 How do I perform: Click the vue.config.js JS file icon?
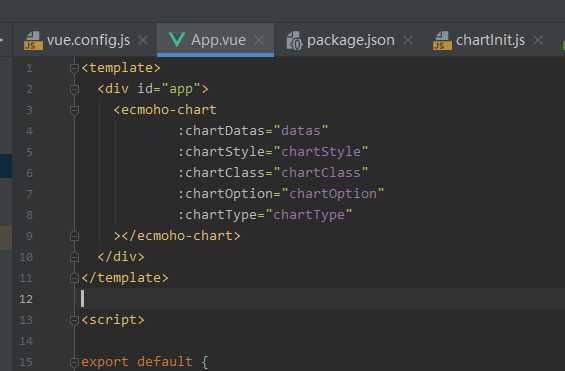point(33,40)
